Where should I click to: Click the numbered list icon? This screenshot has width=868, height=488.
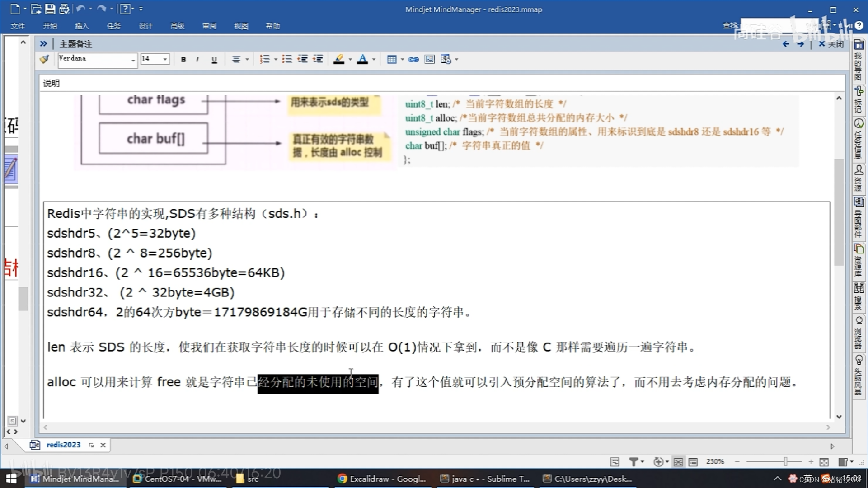[264, 59]
